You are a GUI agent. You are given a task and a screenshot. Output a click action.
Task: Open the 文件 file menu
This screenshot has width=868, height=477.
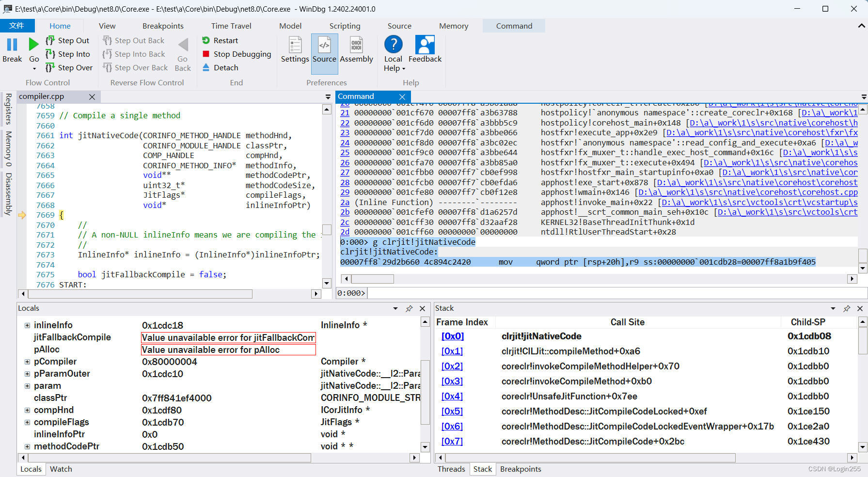[x=17, y=26]
